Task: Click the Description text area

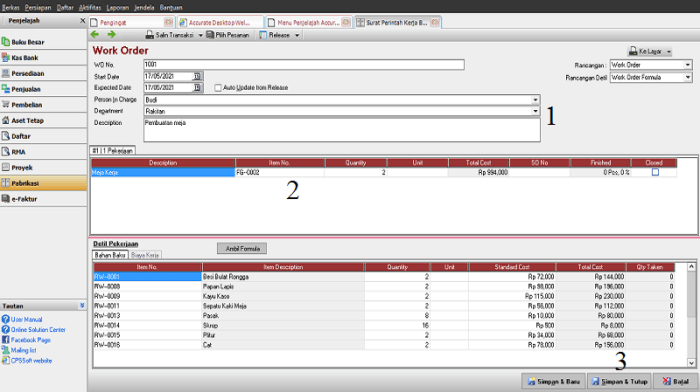Action: [342, 130]
